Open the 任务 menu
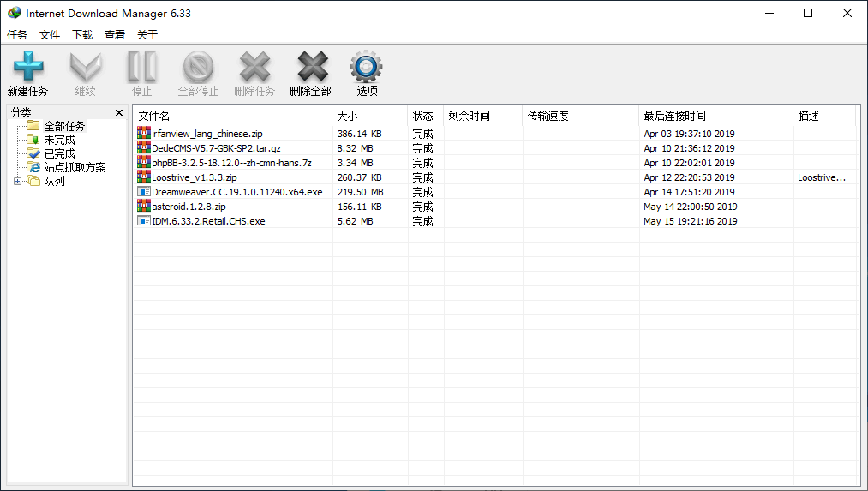The height and width of the screenshot is (491, 868). click(17, 35)
